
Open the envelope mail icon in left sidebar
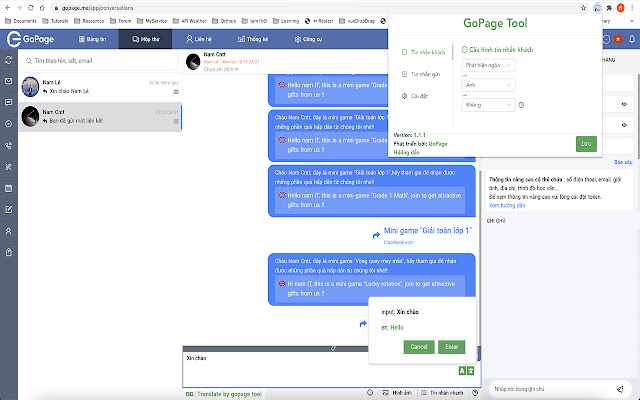(x=9, y=81)
